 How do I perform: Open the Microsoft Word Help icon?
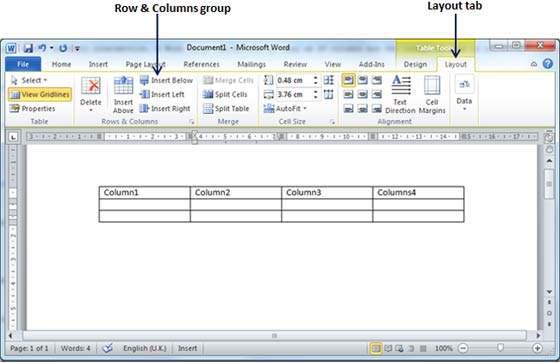(548, 64)
